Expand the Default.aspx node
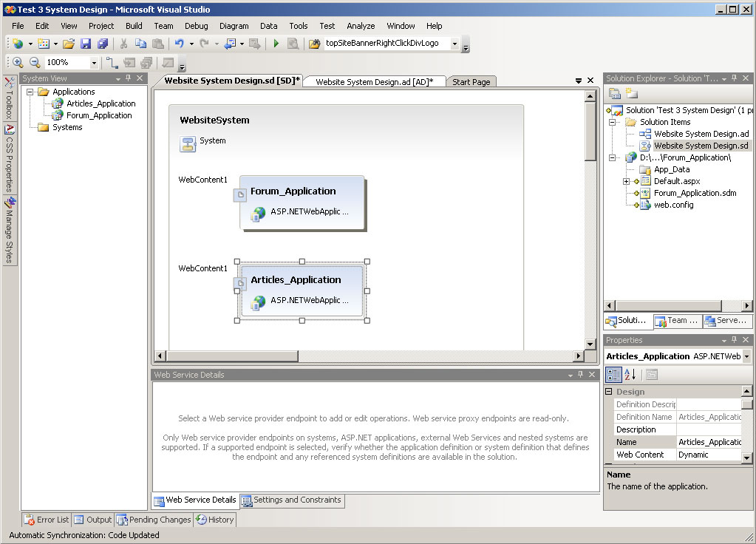 [626, 181]
